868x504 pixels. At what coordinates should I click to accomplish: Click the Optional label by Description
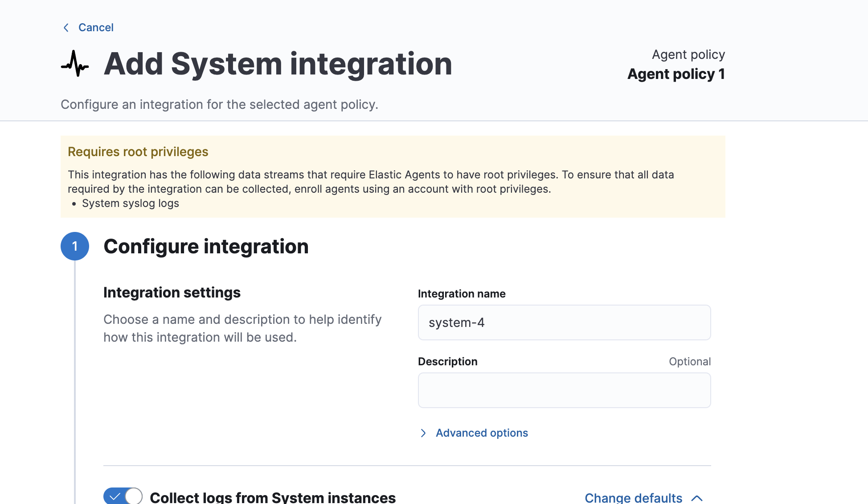tap(690, 362)
